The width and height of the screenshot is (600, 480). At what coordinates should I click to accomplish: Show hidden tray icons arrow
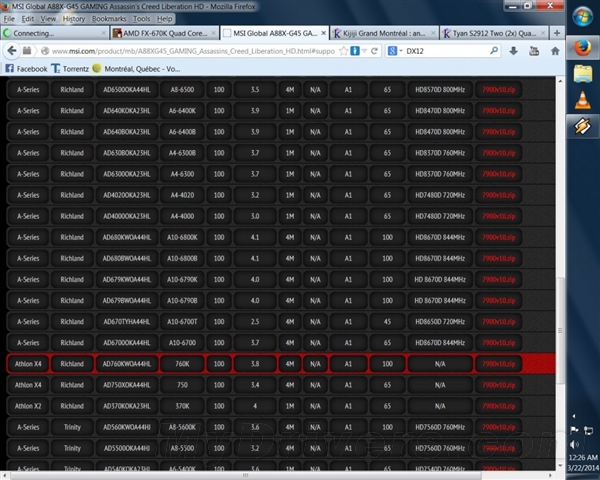point(574,416)
